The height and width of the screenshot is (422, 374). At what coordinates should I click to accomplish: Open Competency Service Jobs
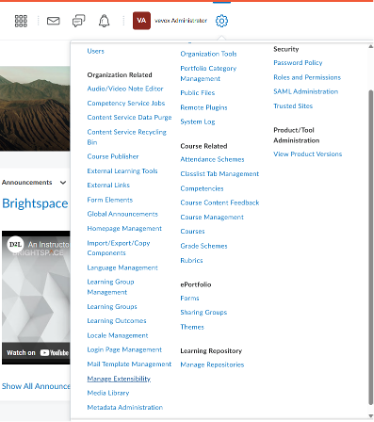pyautogui.click(x=126, y=103)
